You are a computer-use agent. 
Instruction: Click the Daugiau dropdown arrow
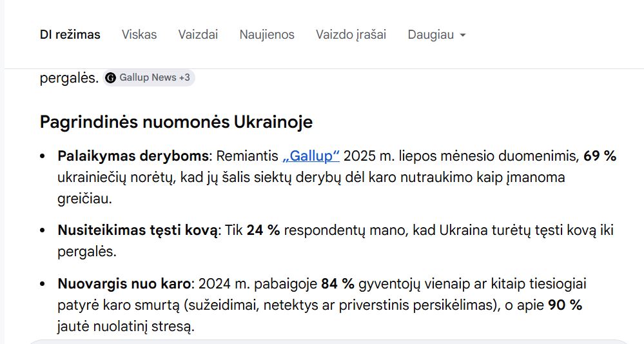(463, 35)
